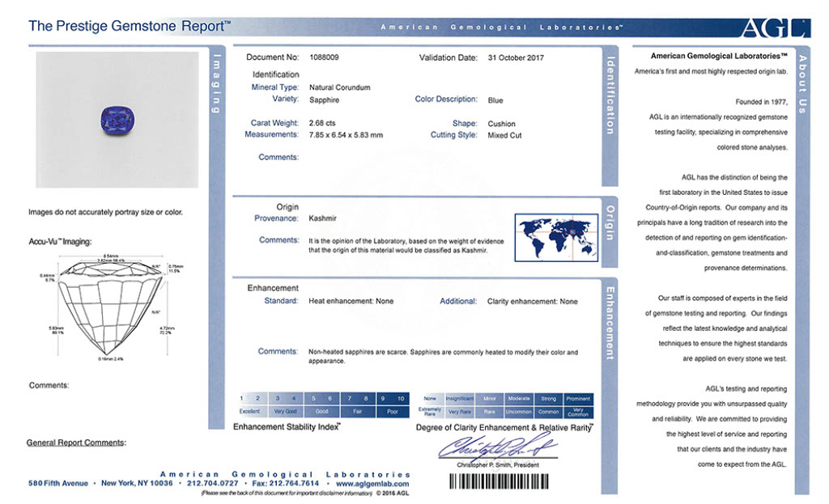Click "Heat enhancement: None" text
This screenshot has height=504, width=829.
tap(351, 301)
